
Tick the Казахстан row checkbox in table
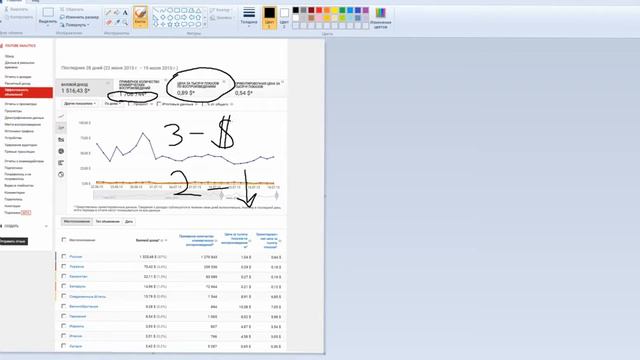(x=64, y=276)
